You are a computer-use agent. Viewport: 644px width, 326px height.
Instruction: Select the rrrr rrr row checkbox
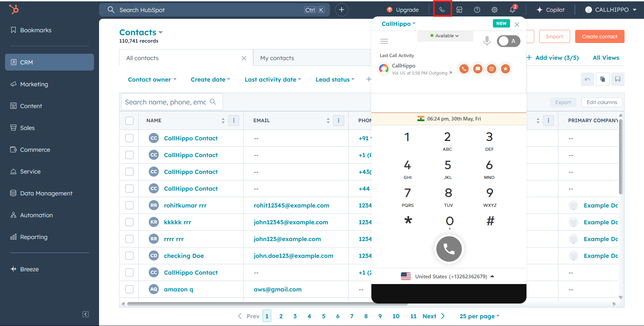click(x=129, y=239)
